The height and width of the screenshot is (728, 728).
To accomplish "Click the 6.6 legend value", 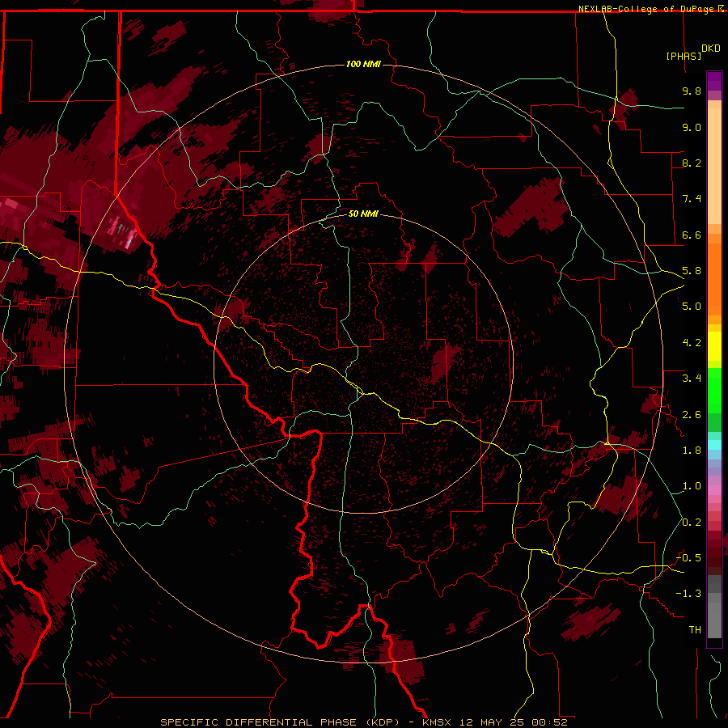I will click(692, 235).
